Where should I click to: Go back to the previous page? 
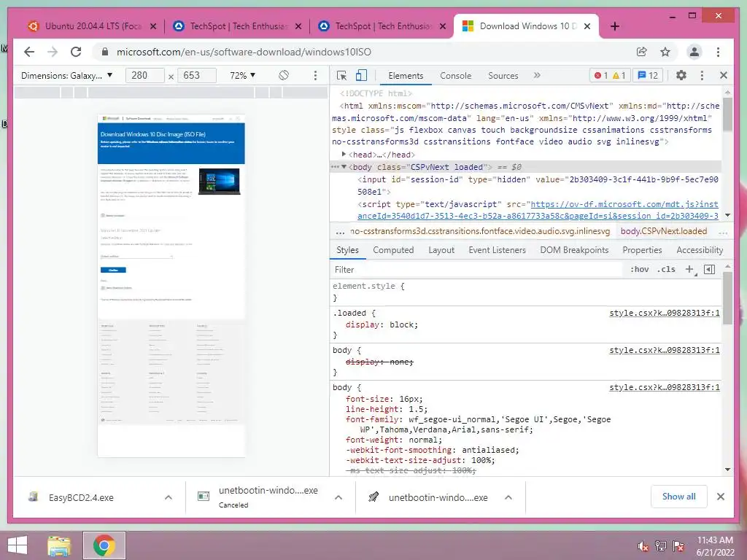click(x=29, y=52)
